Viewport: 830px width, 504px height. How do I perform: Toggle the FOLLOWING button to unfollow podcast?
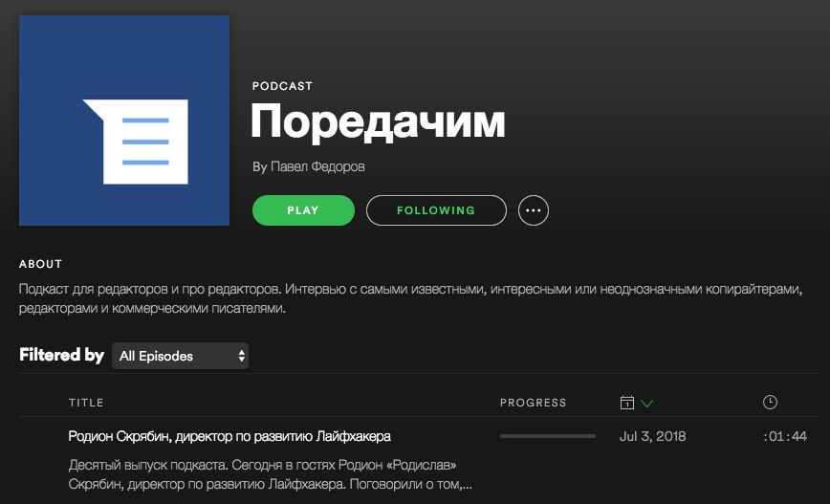436,210
